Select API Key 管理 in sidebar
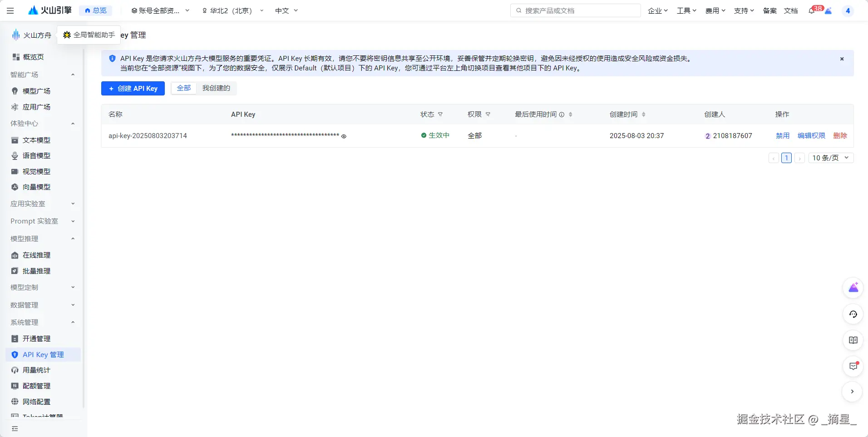 (43, 354)
